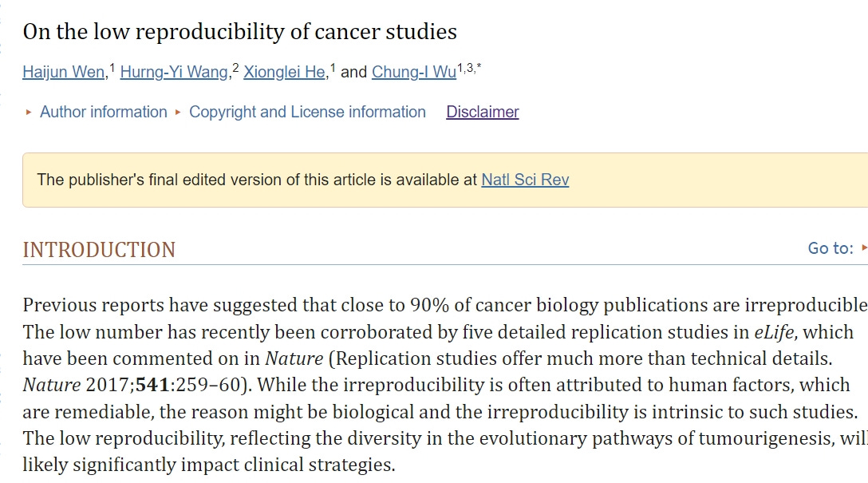Click the bold volume number 541
868x483 pixels.
tap(152, 385)
